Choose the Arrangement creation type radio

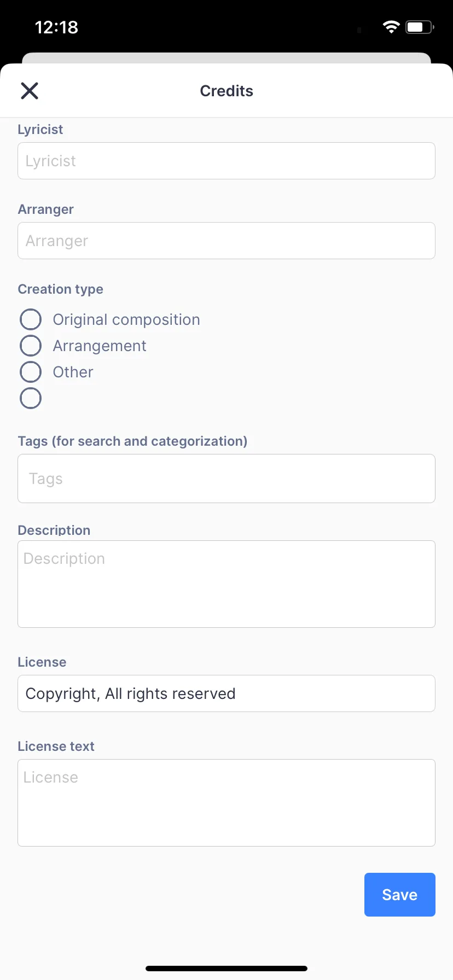tap(31, 346)
